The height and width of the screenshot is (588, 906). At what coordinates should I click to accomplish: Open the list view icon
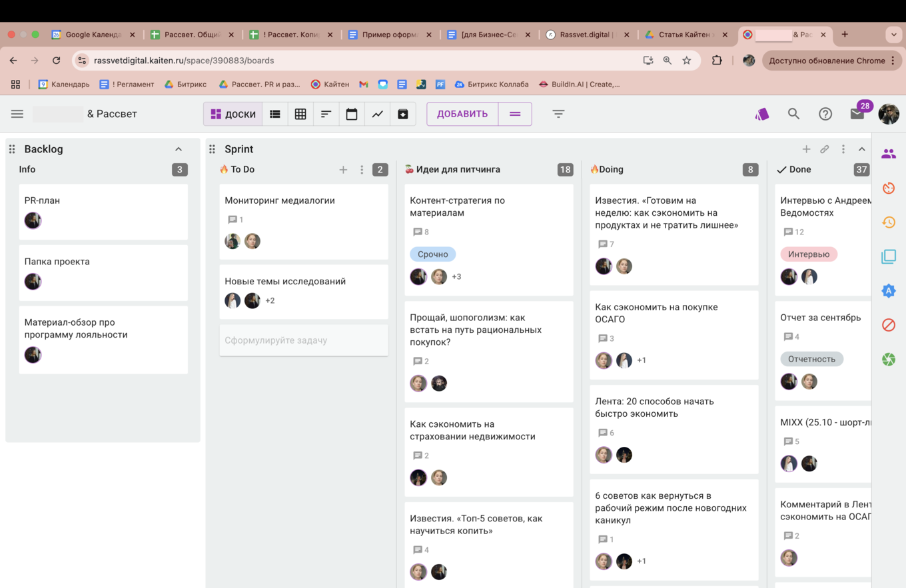point(274,114)
